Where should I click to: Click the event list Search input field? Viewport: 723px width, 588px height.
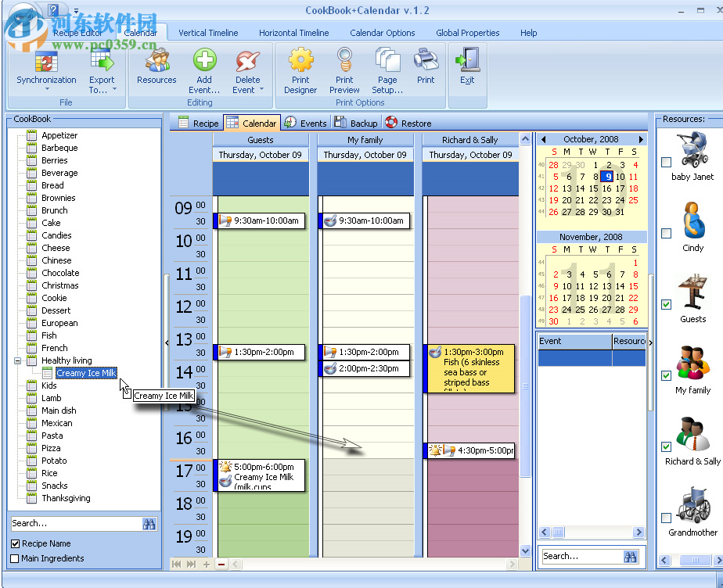point(582,556)
